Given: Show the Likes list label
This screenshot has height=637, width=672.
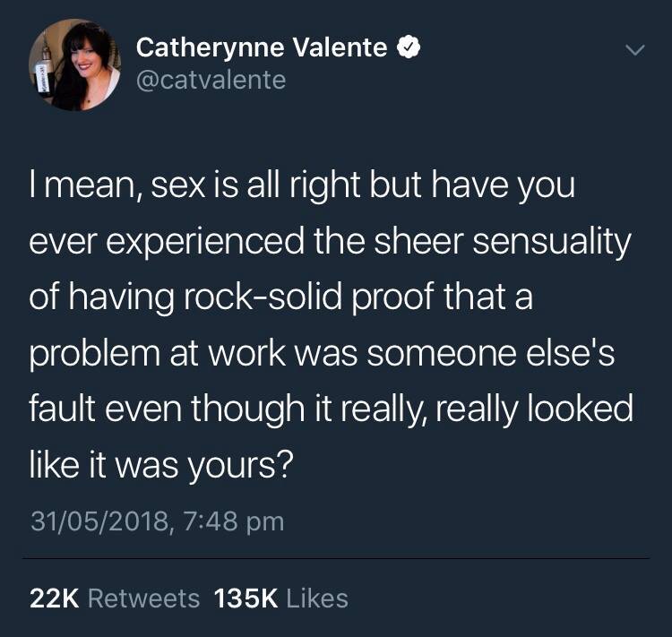Looking at the screenshot, I should pyautogui.click(x=316, y=598).
